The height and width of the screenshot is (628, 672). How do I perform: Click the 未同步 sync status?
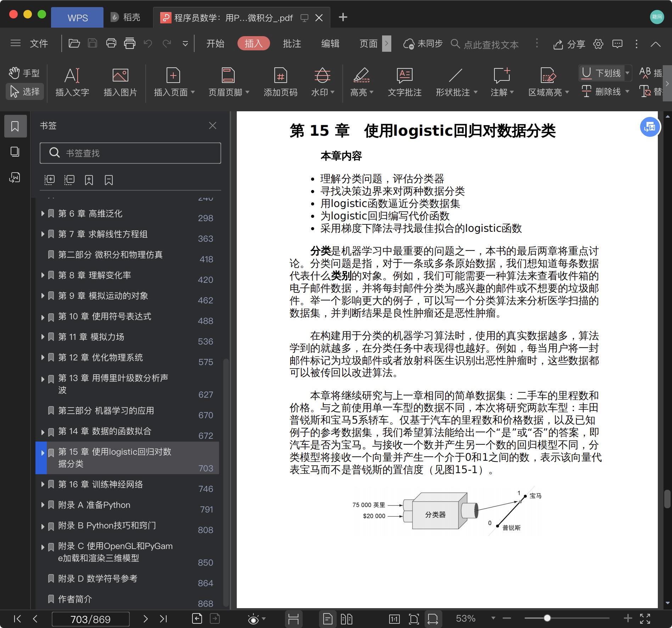click(423, 44)
